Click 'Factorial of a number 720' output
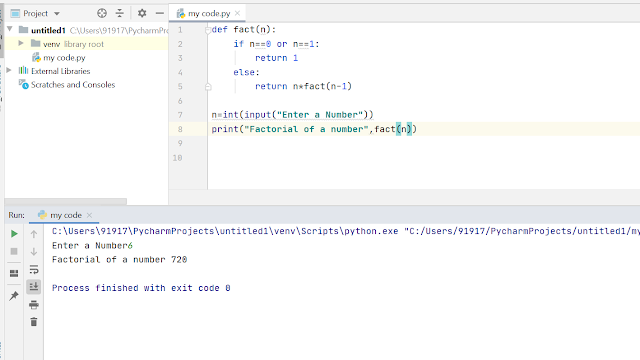Screen dimensions: 640x360 coord(119,260)
